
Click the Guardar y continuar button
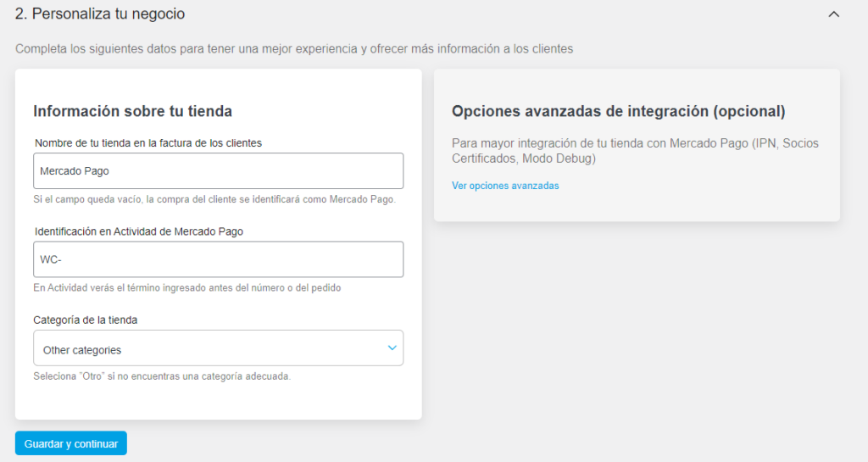coord(71,443)
